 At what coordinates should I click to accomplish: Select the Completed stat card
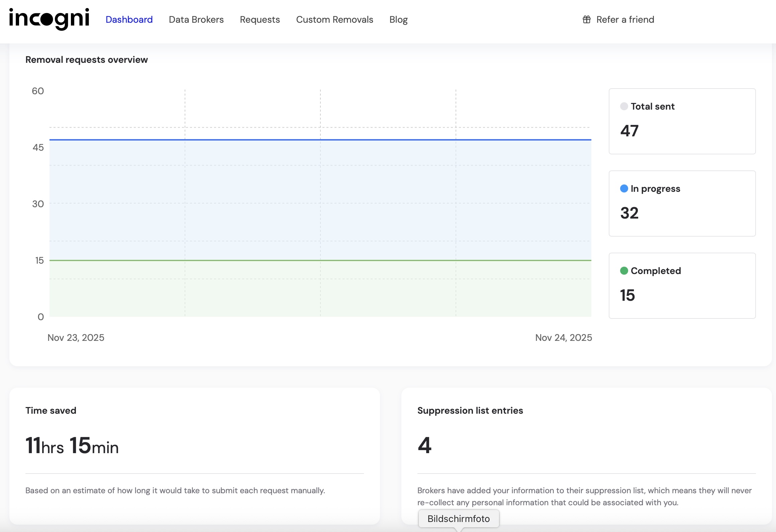coord(682,286)
